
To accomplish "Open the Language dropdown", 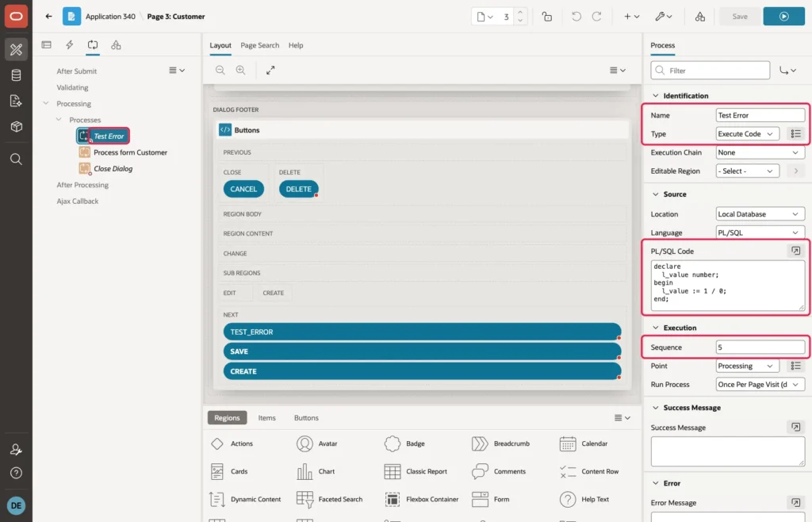I will 760,232.
